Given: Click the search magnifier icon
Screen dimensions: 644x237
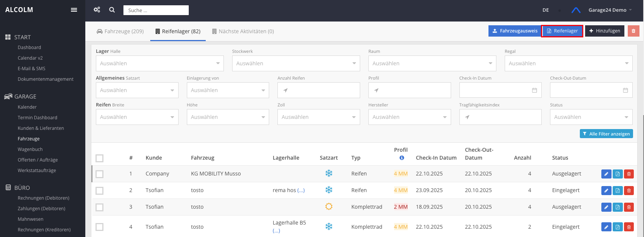Looking at the screenshot, I should [112, 10].
